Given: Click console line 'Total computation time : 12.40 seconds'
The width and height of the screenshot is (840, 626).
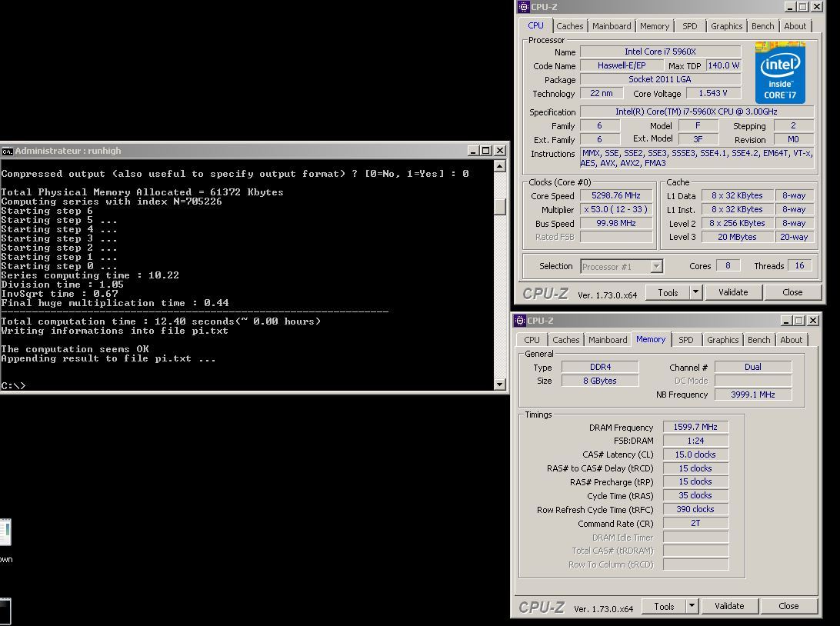Looking at the screenshot, I should coord(118,321).
